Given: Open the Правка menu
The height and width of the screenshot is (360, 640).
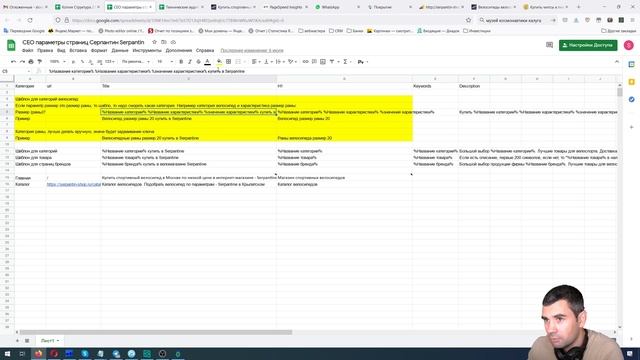Looking at the screenshot, I should click(45, 51).
